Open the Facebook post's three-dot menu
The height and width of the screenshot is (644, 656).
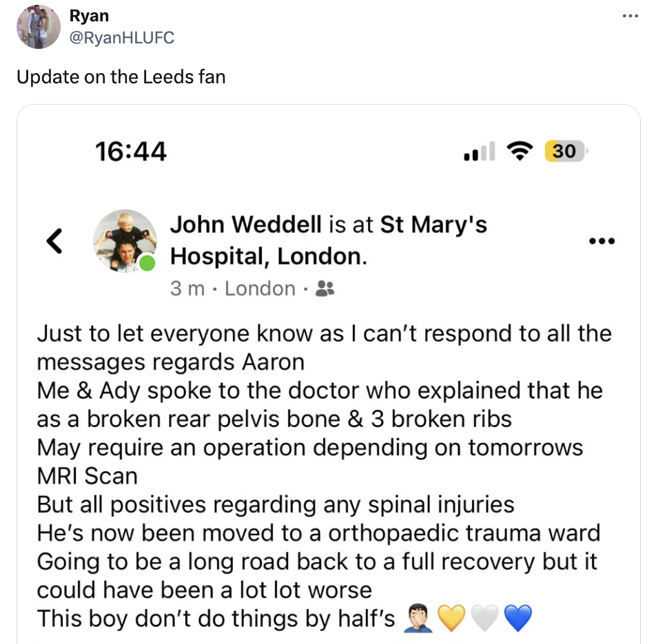601,241
